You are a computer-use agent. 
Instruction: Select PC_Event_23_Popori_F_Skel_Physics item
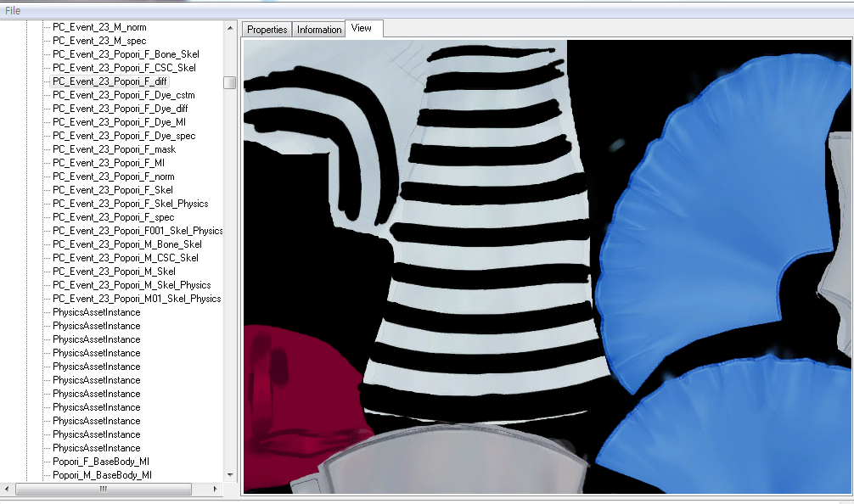tap(130, 204)
